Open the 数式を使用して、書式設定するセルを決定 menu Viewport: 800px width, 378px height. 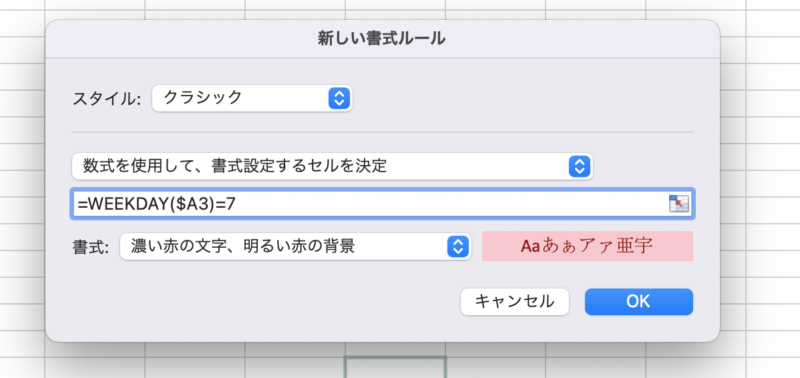coord(332,166)
